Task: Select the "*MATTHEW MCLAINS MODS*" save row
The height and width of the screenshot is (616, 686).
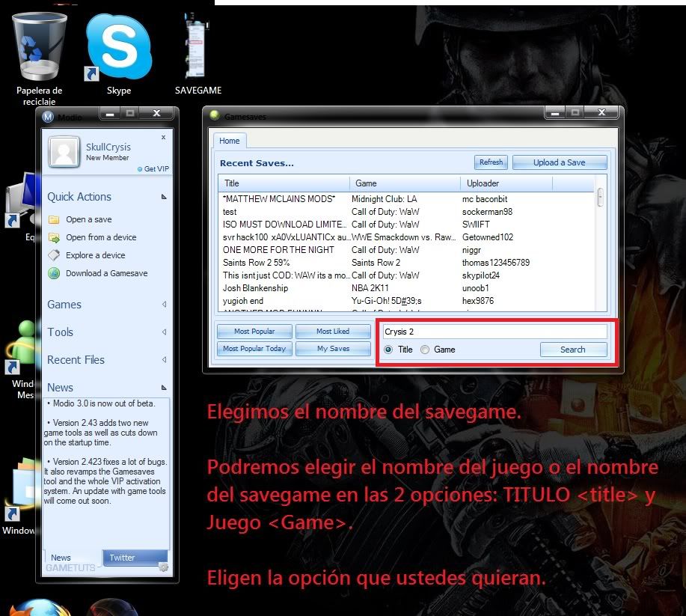Action: (407, 199)
